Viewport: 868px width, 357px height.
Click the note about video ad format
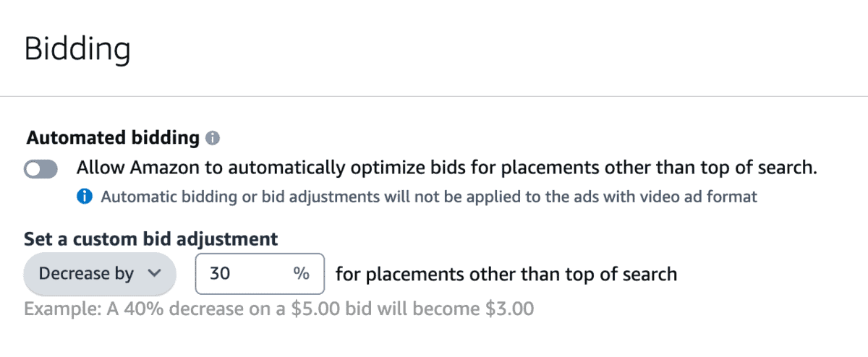coord(429,197)
